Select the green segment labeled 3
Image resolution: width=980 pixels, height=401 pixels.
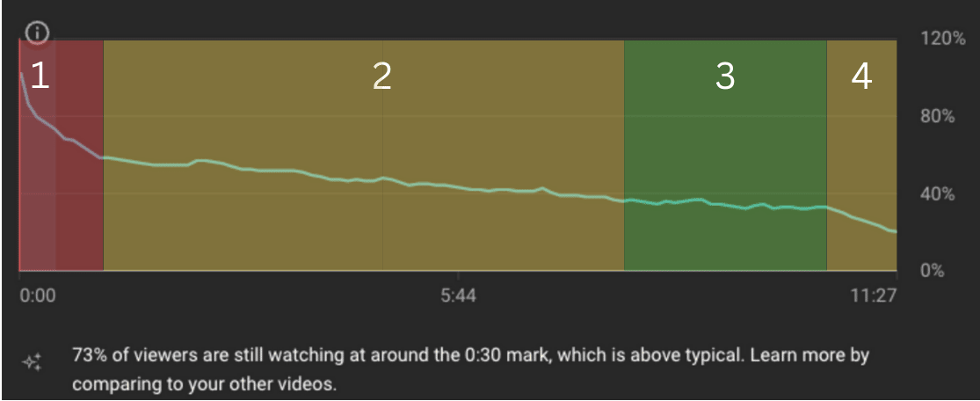(x=725, y=155)
